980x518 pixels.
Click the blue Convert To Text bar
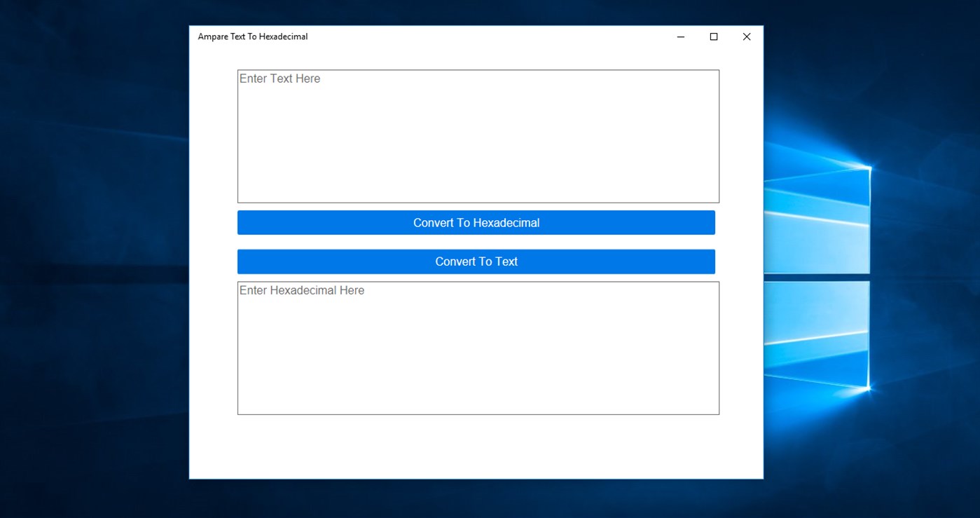coord(476,261)
